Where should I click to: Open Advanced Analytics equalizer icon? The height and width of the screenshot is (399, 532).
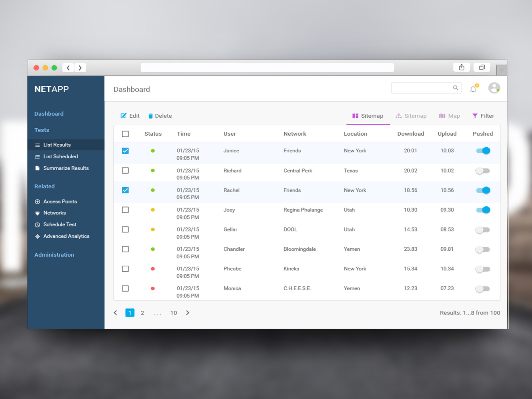[37, 236]
